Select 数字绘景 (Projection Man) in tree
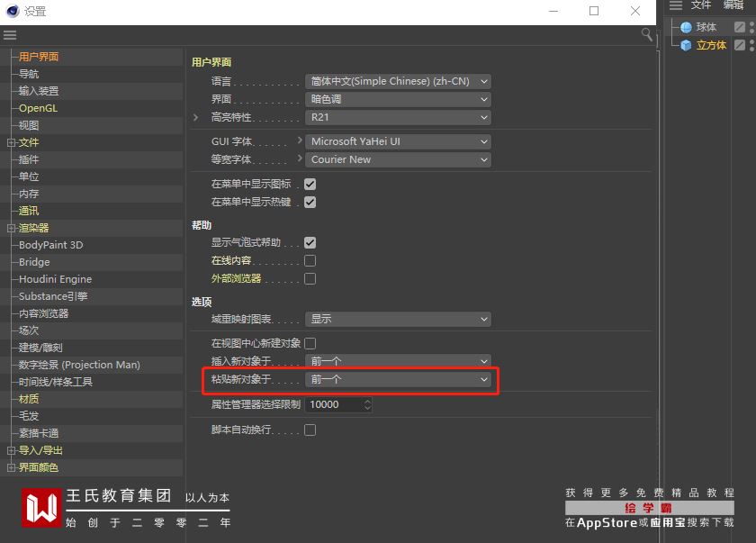The height and width of the screenshot is (543, 756). click(x=79, y=365)
